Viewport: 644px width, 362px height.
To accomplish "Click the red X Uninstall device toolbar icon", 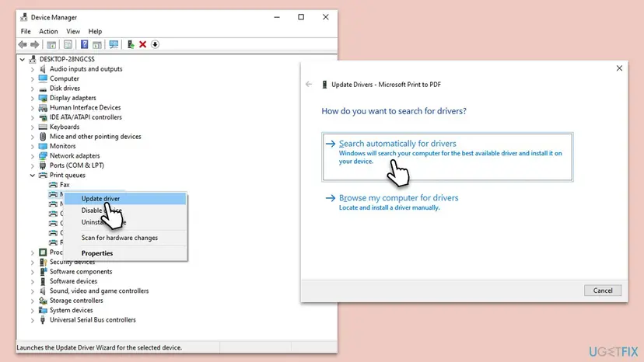I will (x=142, y=44).
